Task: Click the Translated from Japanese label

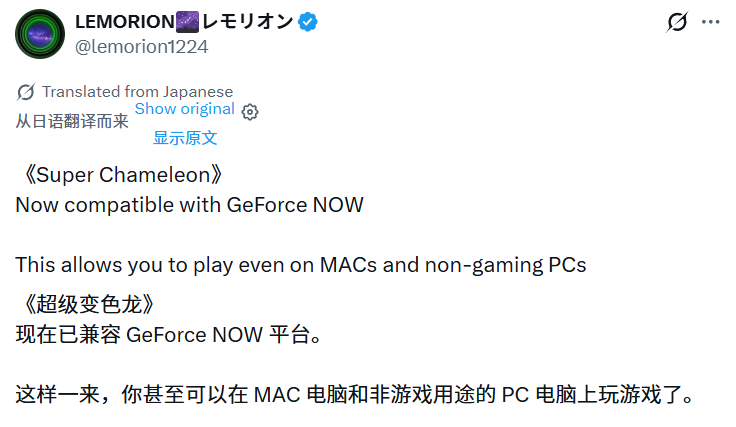Action: point(138,92)
